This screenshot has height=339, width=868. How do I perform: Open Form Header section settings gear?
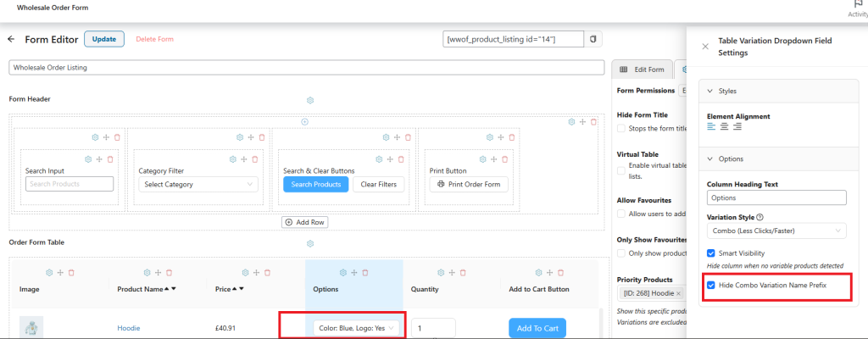(310, 100)
